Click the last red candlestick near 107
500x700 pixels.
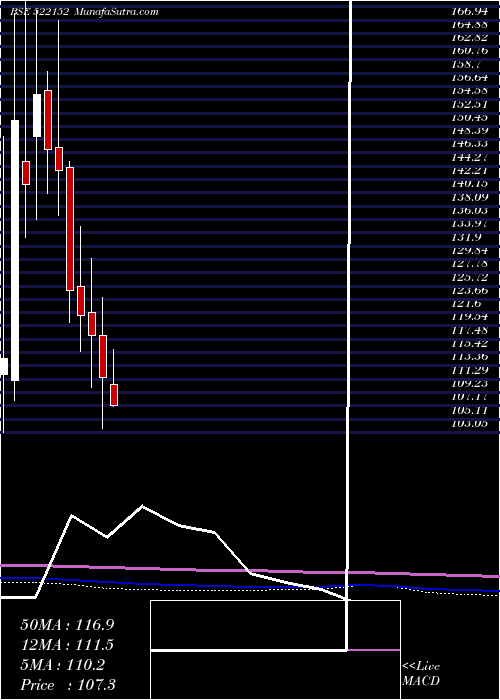tap(114, 395)
